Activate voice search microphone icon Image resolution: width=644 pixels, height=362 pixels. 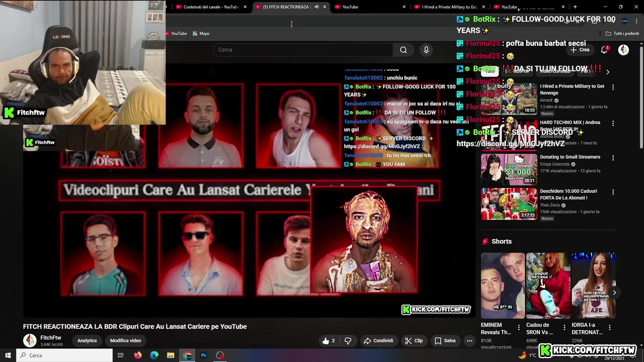coord(426,50)
